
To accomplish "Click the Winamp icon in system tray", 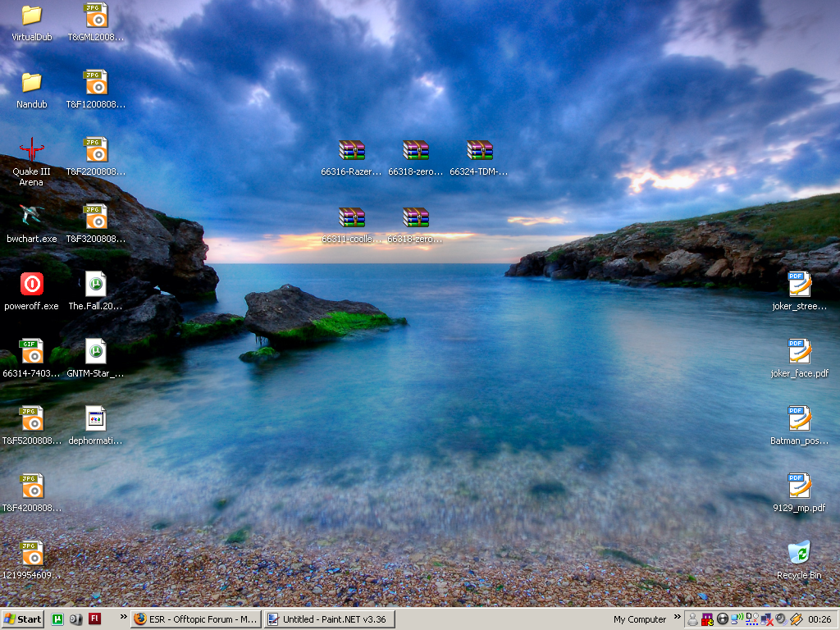I will click(x=795, y=619).
